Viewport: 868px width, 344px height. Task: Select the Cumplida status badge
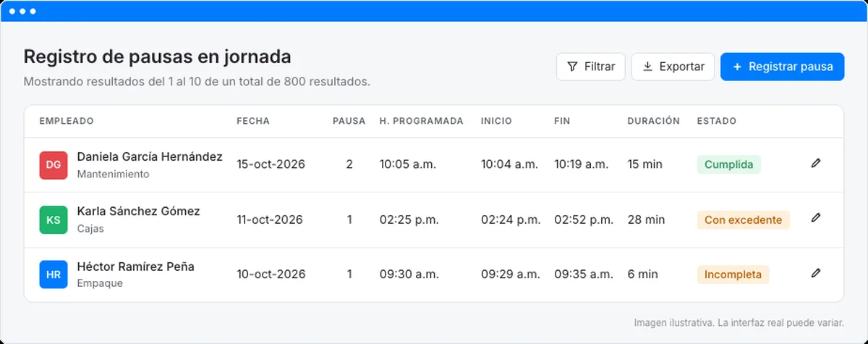[728, 164]
